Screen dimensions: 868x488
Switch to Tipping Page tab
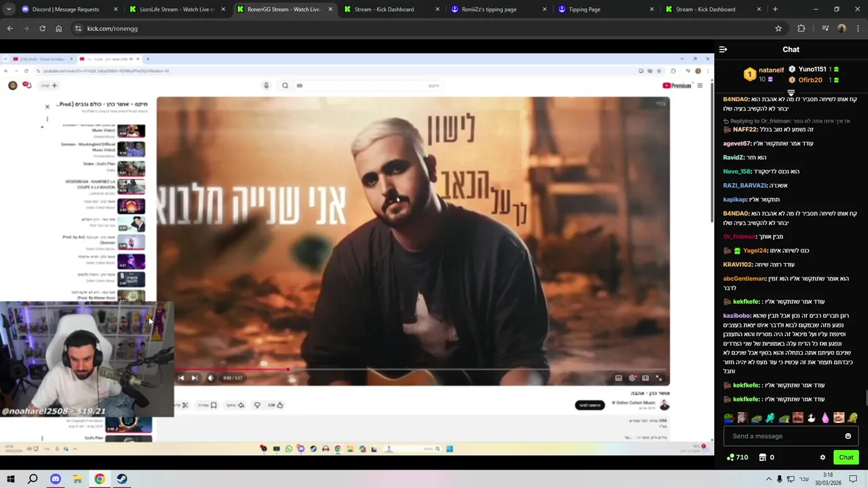pos(606,9)
